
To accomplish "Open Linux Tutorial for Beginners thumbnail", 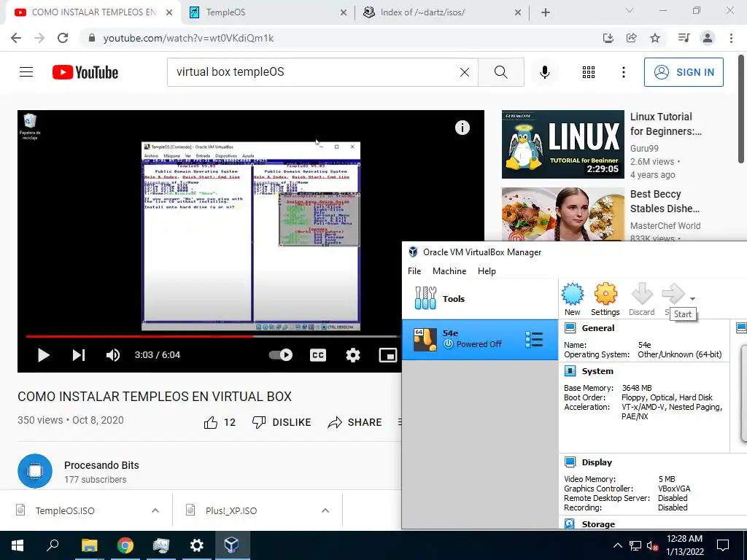I will click(x=562, y=144).
